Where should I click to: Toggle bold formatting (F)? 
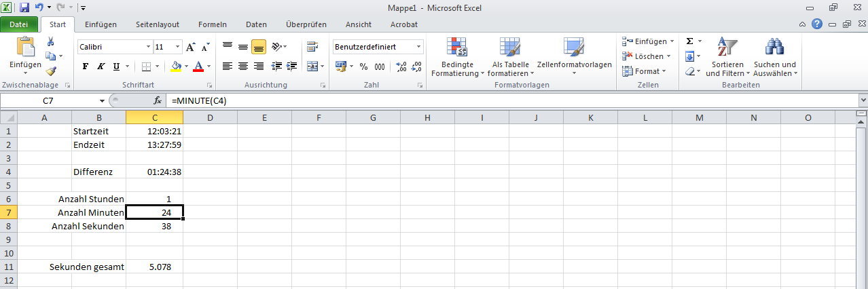coord(86,66)
